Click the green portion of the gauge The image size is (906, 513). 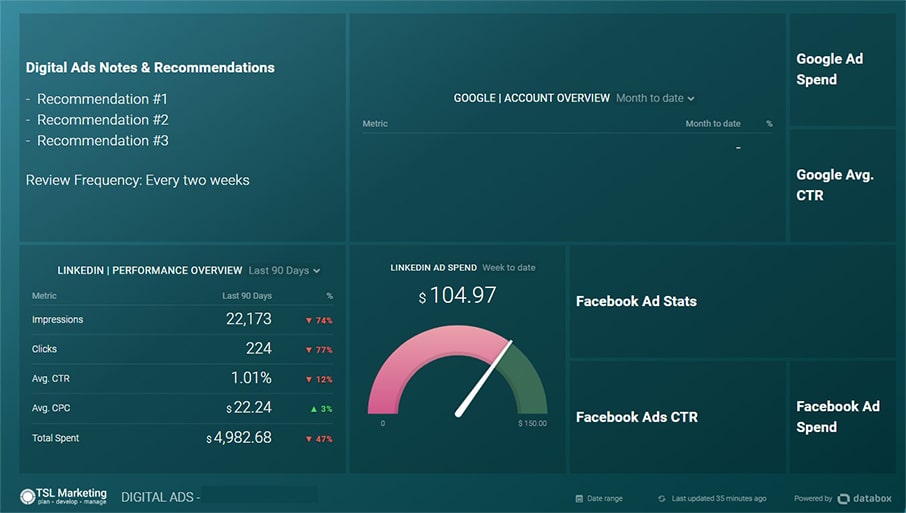pos(526,382)
